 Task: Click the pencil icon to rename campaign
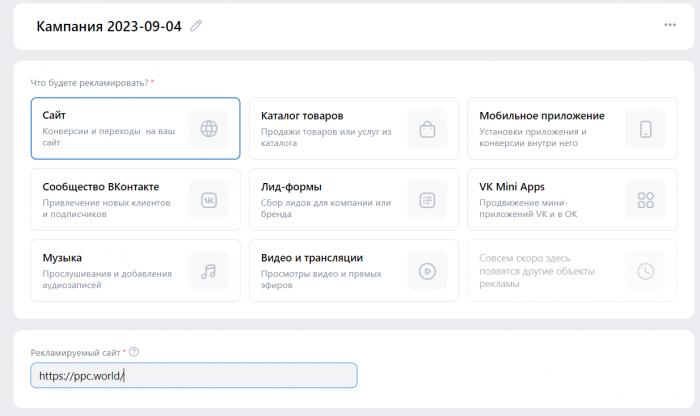196,26
